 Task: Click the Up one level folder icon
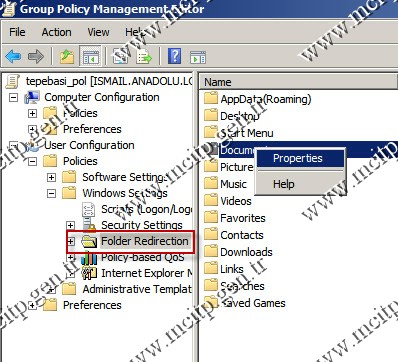[x=67, y=56]
